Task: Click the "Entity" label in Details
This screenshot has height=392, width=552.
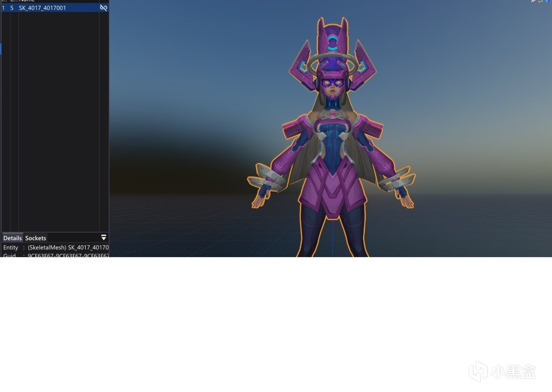Action: [11, 248]
